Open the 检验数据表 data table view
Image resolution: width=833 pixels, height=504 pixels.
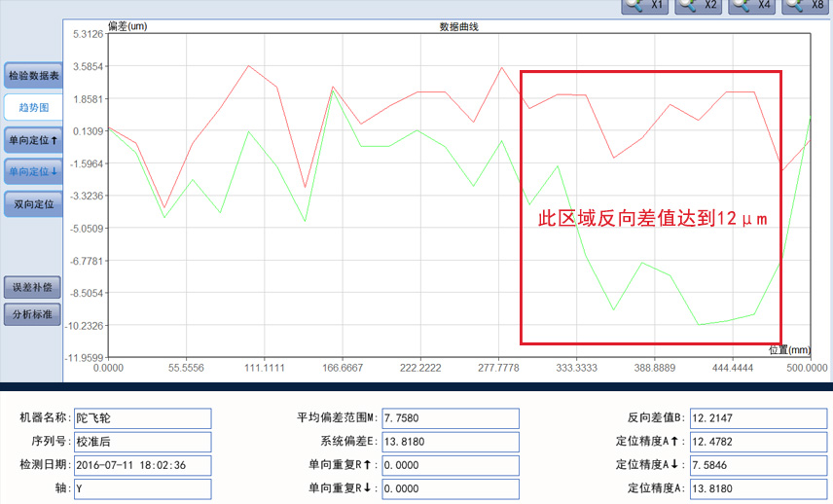[34, 75]
